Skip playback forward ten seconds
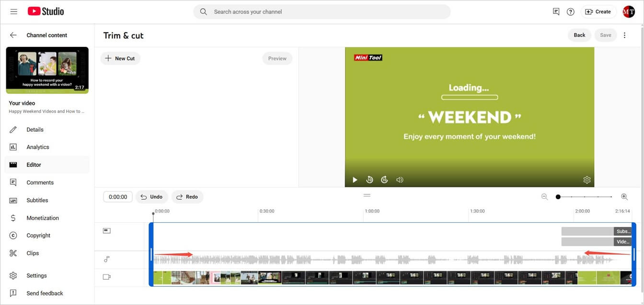Image resolution: width=644 pixels, height=305 pixels. pyautogui.click(x=384, y=180)
